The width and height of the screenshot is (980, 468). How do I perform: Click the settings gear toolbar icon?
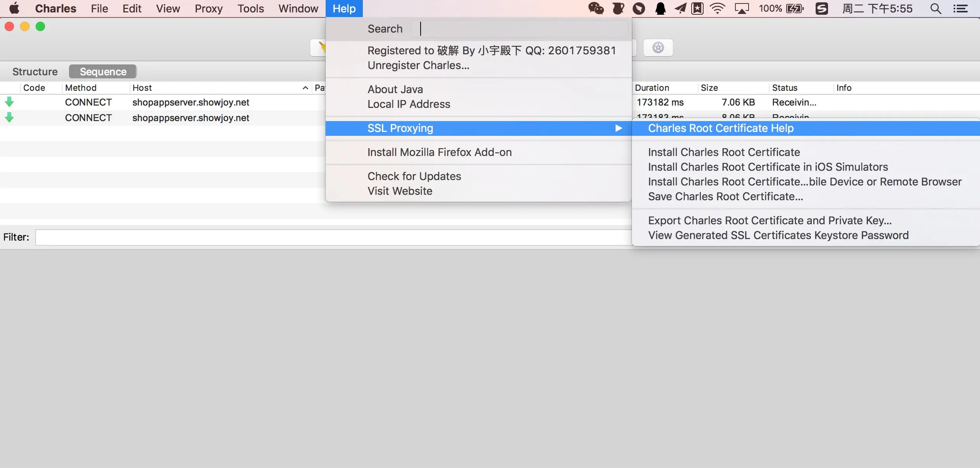658,48
